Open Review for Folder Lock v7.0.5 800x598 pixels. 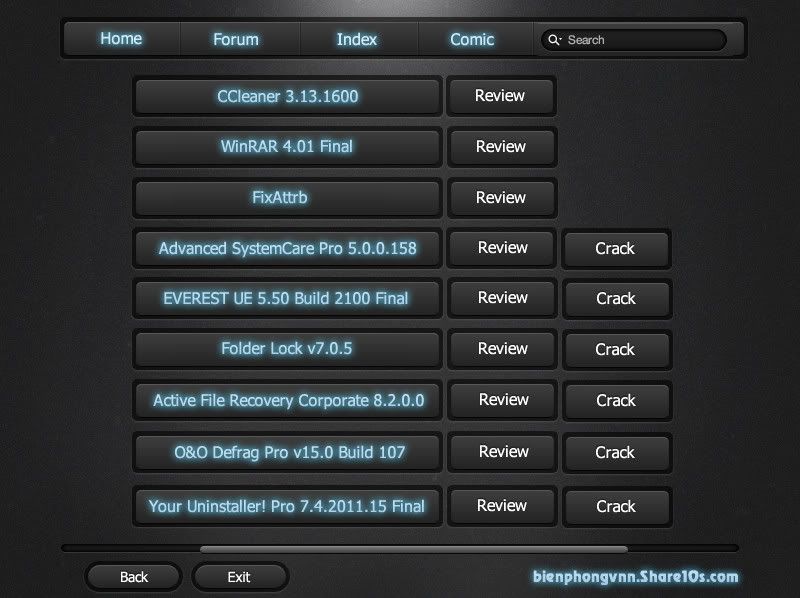502,349
